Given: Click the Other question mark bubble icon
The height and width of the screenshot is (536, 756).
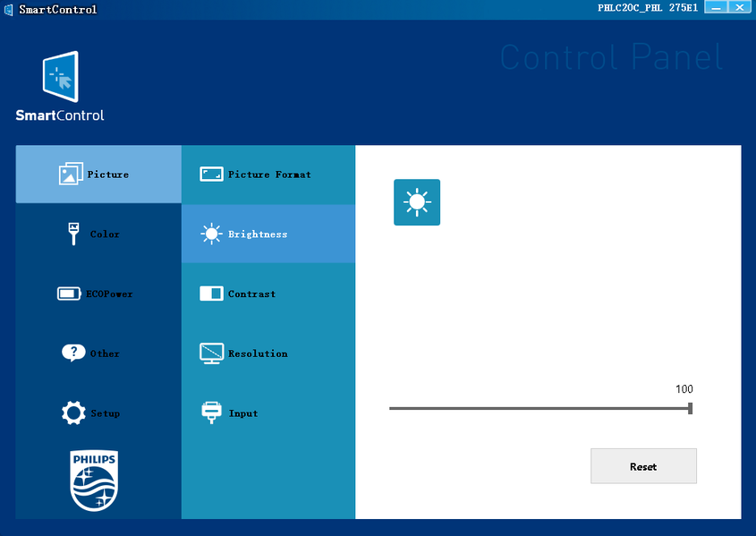Looking at the screenshot, I should [73, 353].
